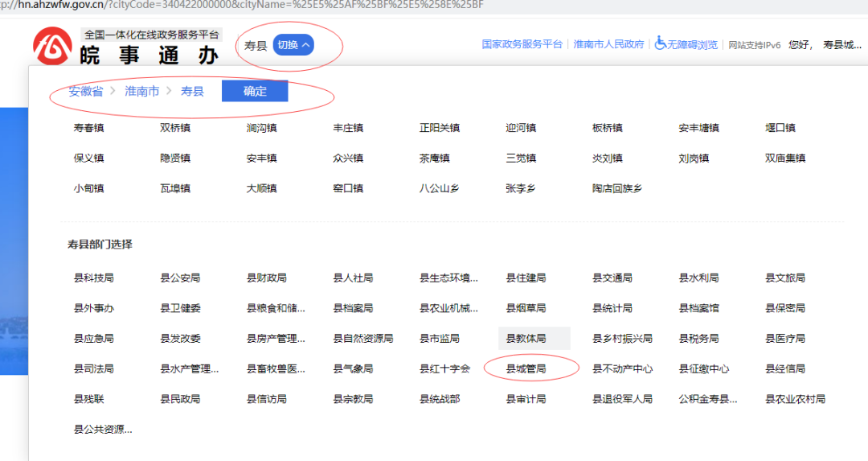Choose 刘岗镇 town
Image resolution: width=868 pixels, height=461 pixels.
click(x=694, y=158)
